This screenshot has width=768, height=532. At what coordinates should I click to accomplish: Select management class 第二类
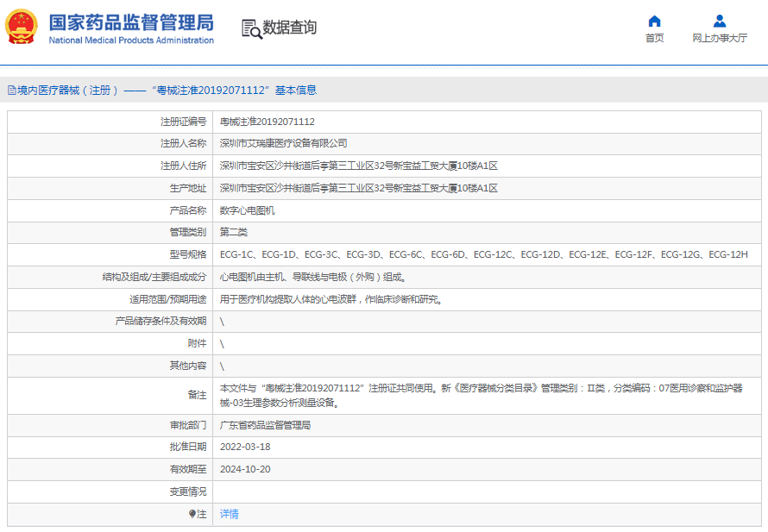pyautogui.click(x=234, y=232)
